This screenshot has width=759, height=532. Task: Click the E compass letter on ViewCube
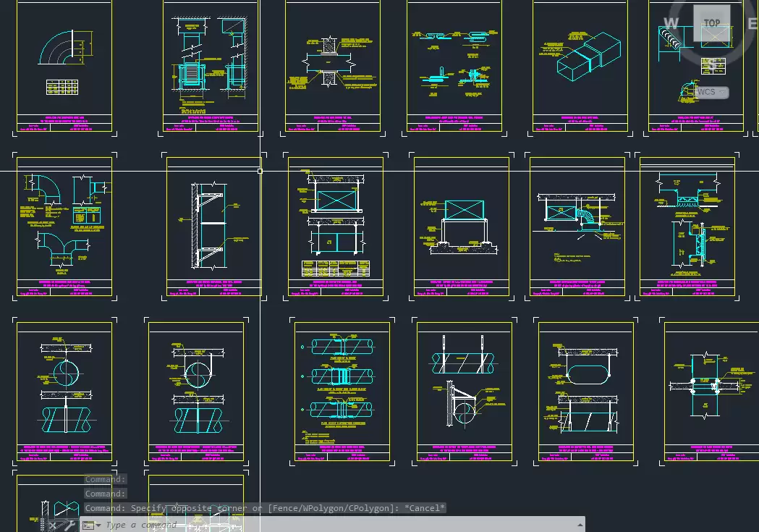[x=752, y=23]
